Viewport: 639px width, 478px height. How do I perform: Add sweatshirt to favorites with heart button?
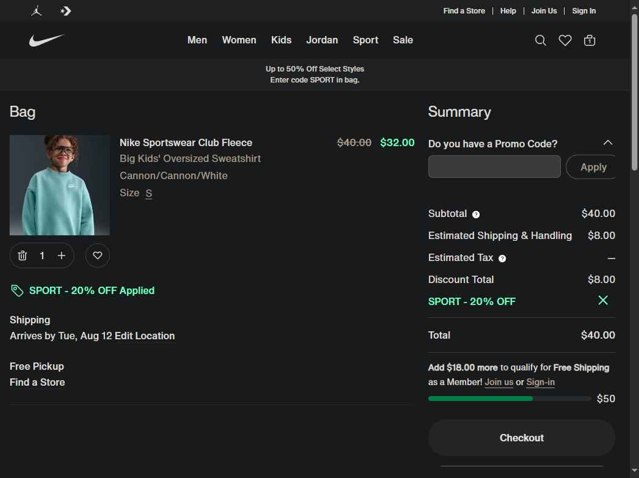coord(97,256)
